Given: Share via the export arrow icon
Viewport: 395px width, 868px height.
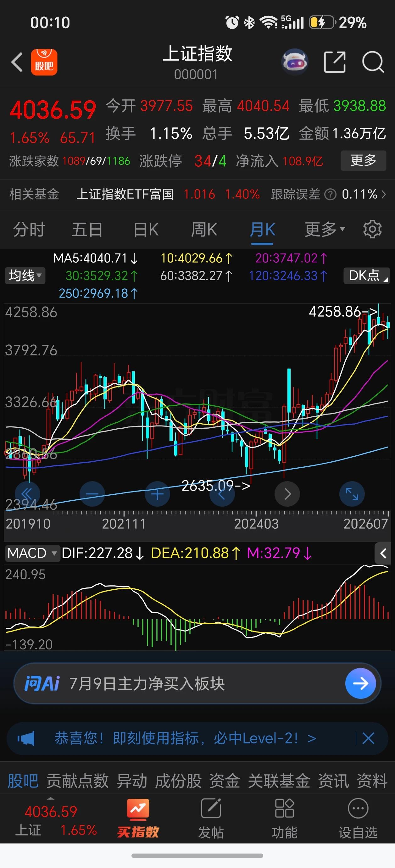Looking at the screenshot, I should click(335, 62).
